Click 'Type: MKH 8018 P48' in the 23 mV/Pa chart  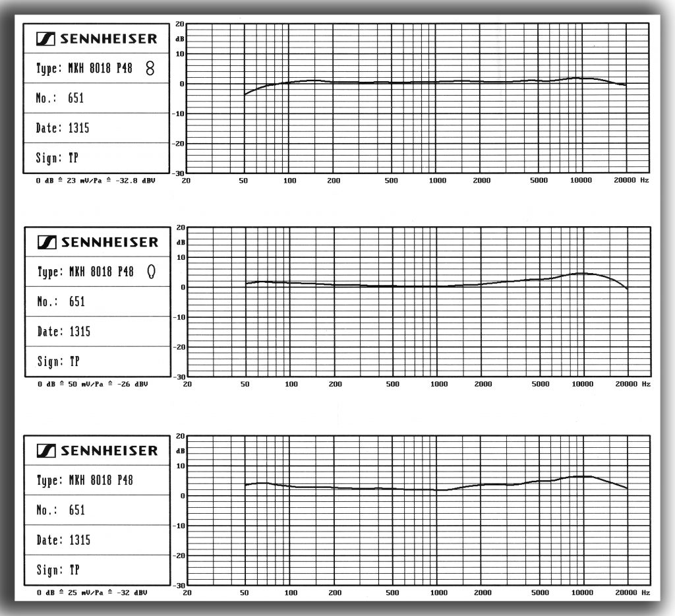(x=84, y=68)
